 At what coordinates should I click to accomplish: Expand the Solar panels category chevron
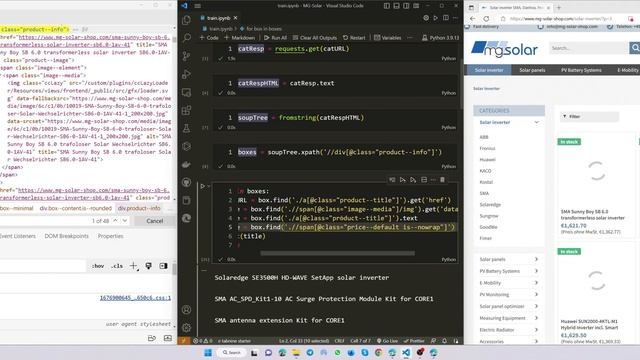tap(536, 259)
